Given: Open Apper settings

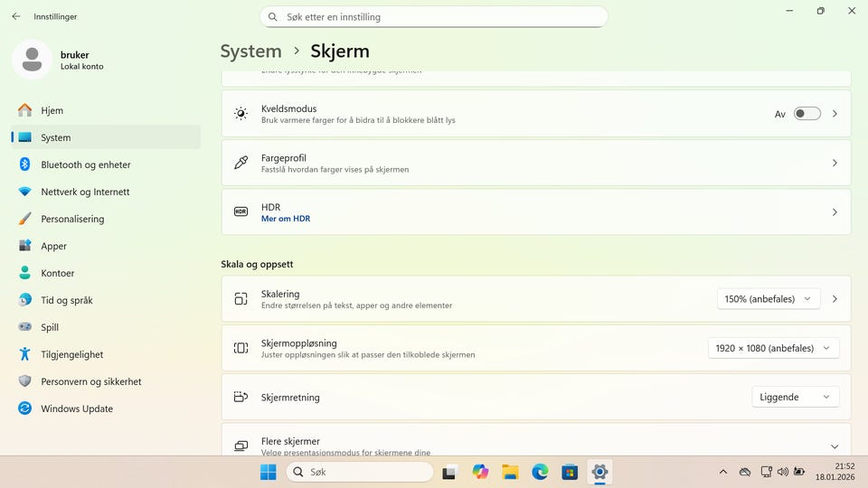Looking at the screenshot, I should (x=106, y=246).
